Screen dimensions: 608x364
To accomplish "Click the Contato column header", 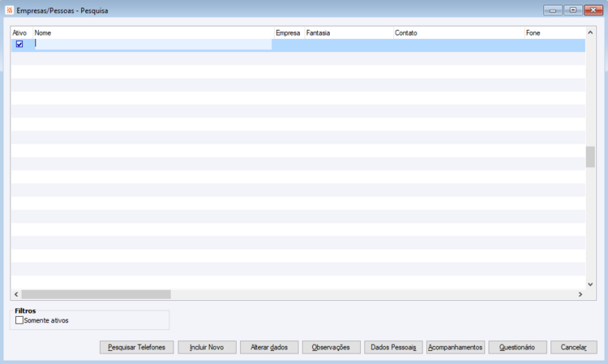I will [x=459, y=33].
